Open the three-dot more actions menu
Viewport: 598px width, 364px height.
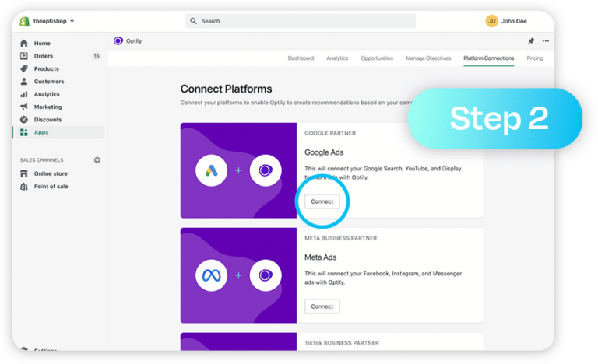point(546,40)
